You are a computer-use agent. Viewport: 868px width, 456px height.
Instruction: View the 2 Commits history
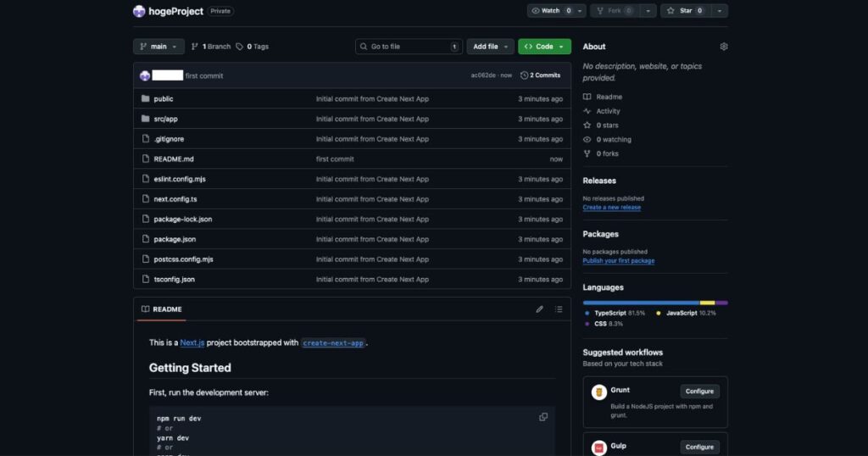point(540,75)
